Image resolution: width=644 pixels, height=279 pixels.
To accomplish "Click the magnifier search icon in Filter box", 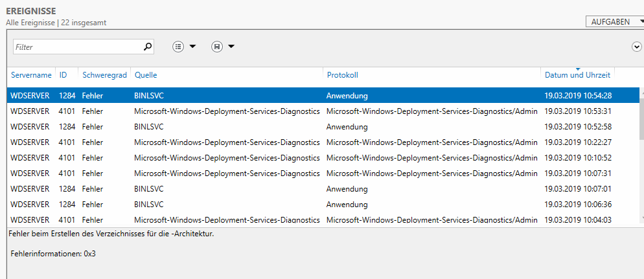I will [x=148, y=47].
